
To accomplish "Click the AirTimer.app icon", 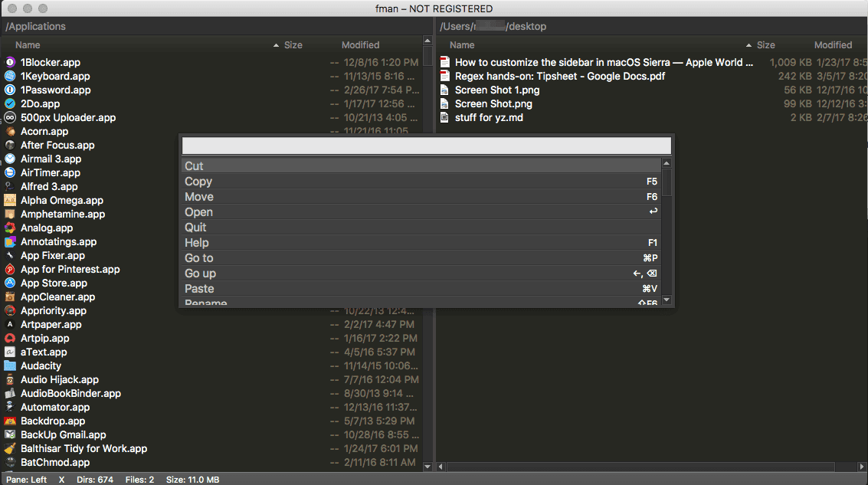I will [x=10, y=172].
